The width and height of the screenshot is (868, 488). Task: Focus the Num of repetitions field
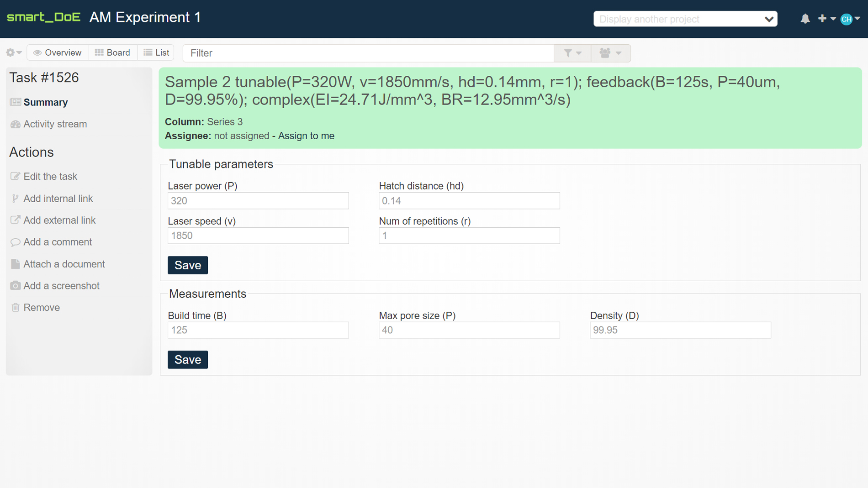point(469,236)
